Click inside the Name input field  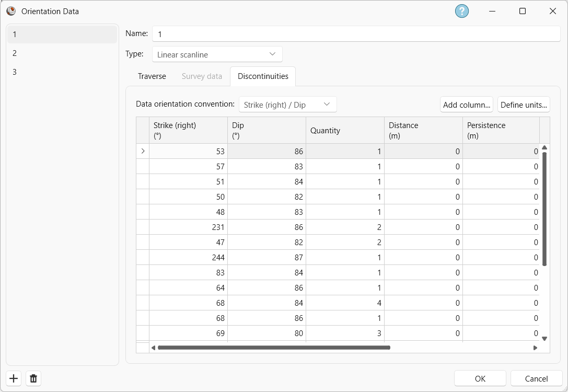click(355, 33)
